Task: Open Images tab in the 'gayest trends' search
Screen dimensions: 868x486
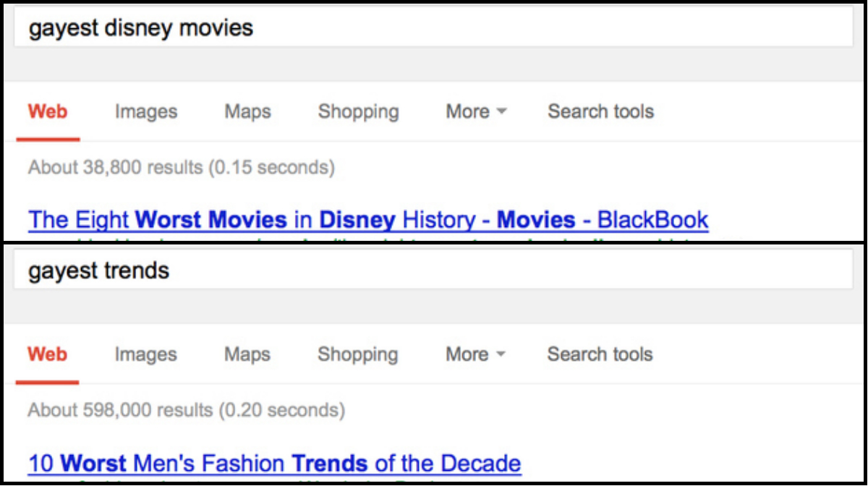Action: point(145,354)
